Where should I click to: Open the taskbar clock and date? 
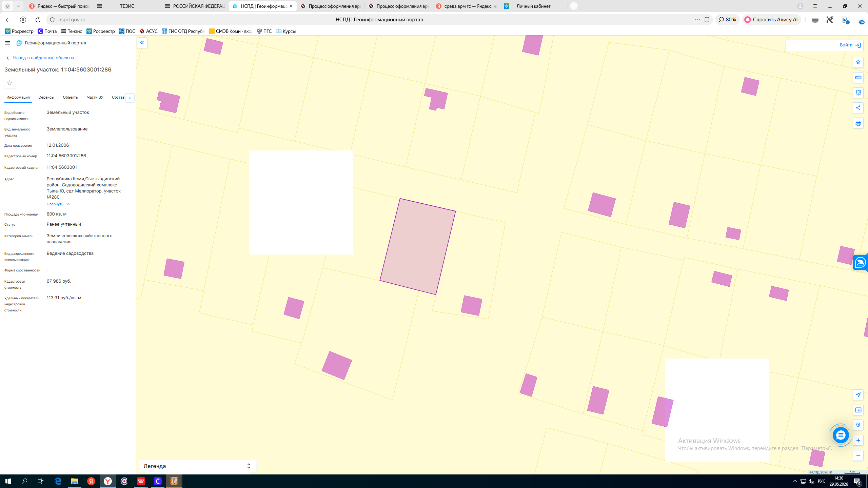(839, 481)
